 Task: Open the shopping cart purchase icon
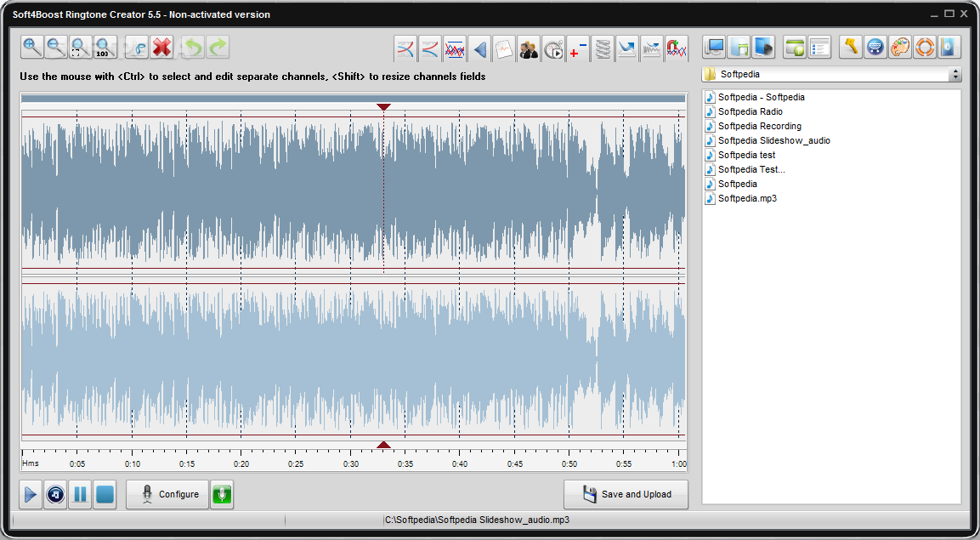875,48
